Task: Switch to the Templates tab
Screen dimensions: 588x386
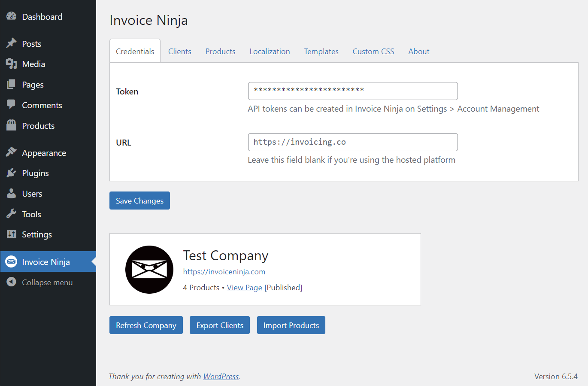Action: (x=321, y=51)
